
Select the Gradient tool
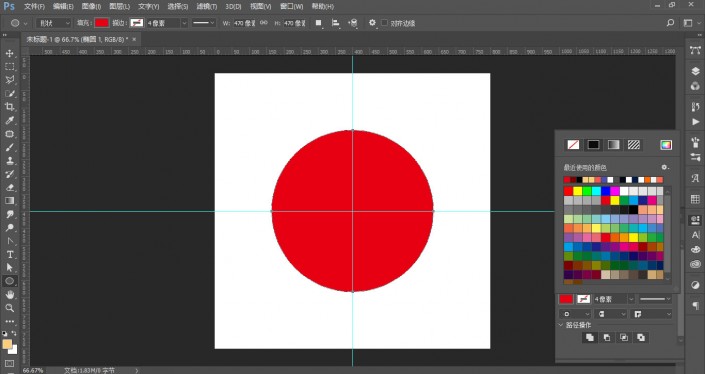(9, 201)
